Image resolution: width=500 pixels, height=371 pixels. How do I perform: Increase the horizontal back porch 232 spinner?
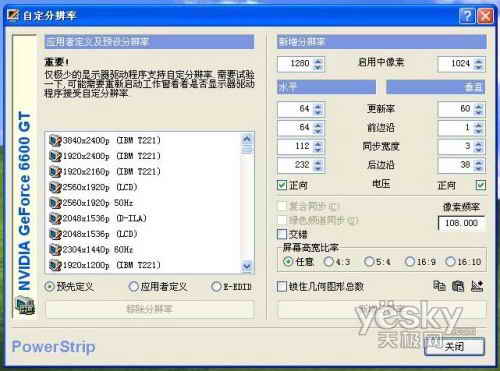click(318, 162)
